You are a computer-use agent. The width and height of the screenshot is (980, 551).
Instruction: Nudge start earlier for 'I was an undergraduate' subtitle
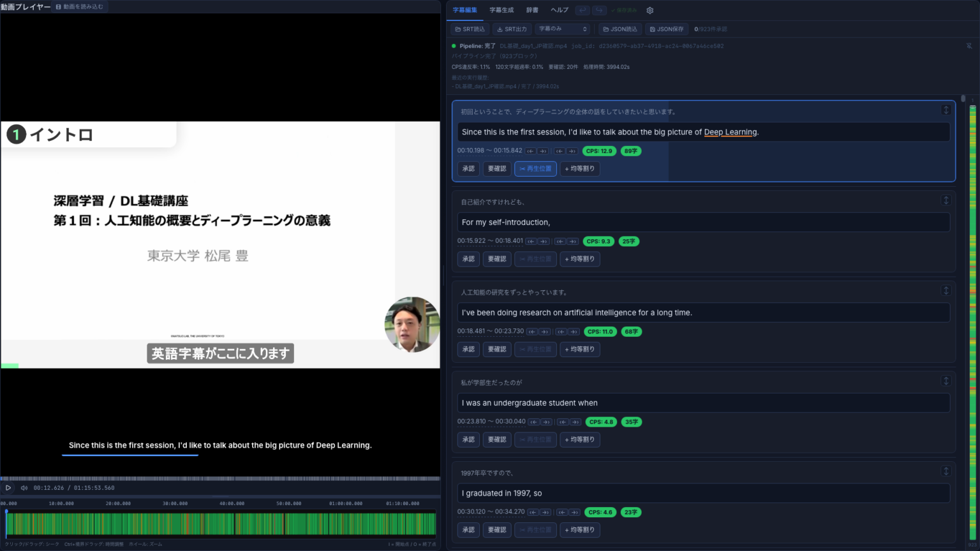pyautogui.click(x=533, y=422)
